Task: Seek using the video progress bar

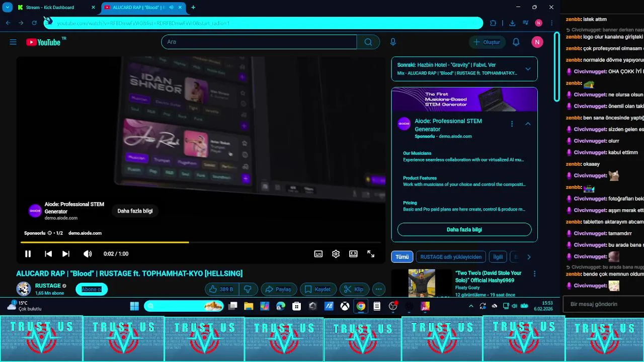Action: click(201, 242)
